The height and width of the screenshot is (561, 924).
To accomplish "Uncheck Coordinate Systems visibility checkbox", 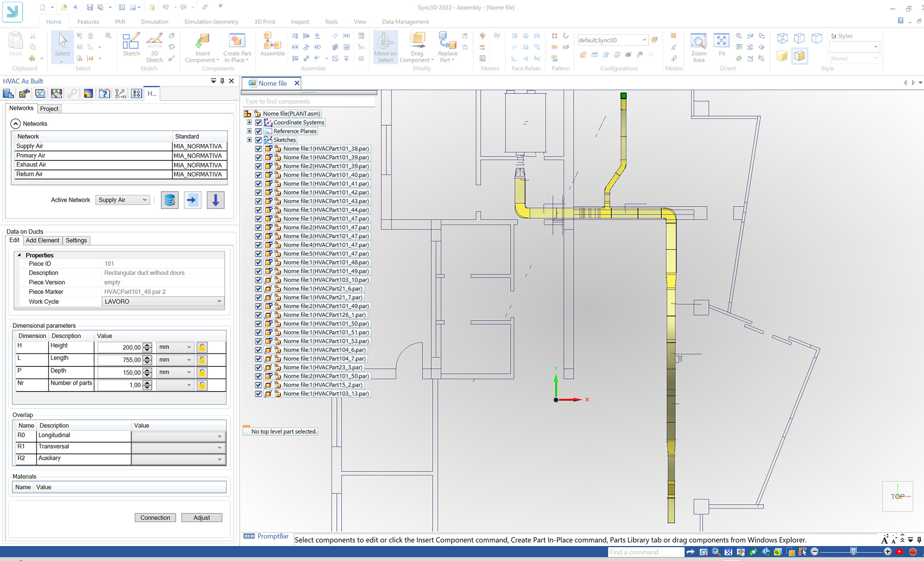I will (258, 122).
